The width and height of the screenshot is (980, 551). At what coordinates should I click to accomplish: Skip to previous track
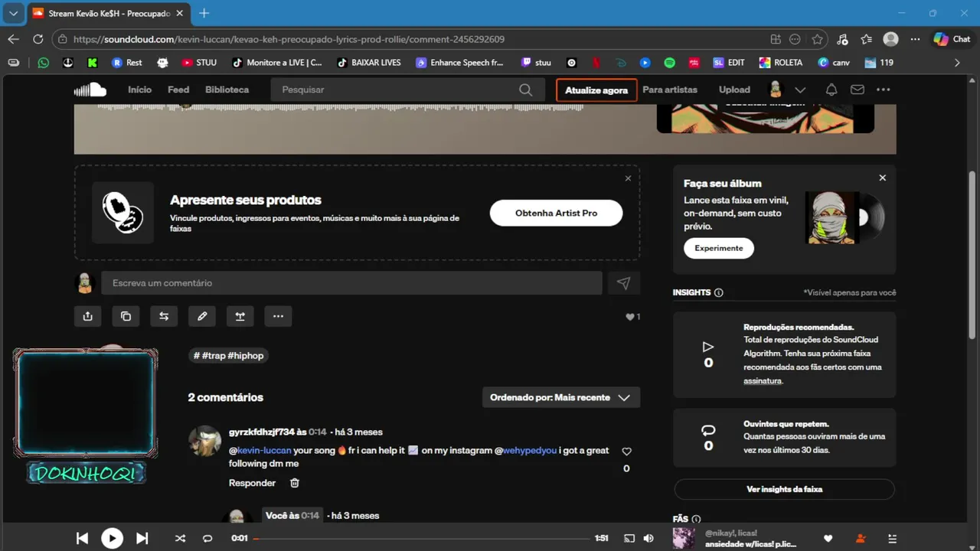[x=82, y=538]
